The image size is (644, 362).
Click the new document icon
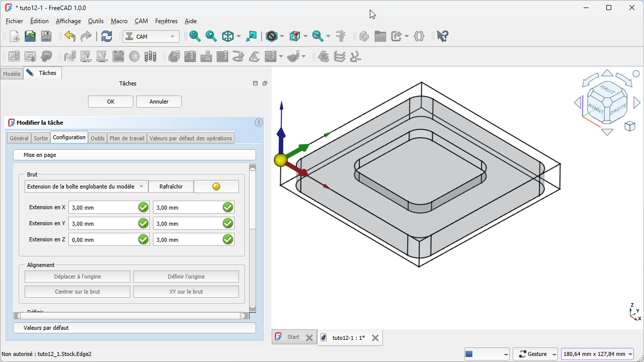pyautogui.click(x=15, y=36)
